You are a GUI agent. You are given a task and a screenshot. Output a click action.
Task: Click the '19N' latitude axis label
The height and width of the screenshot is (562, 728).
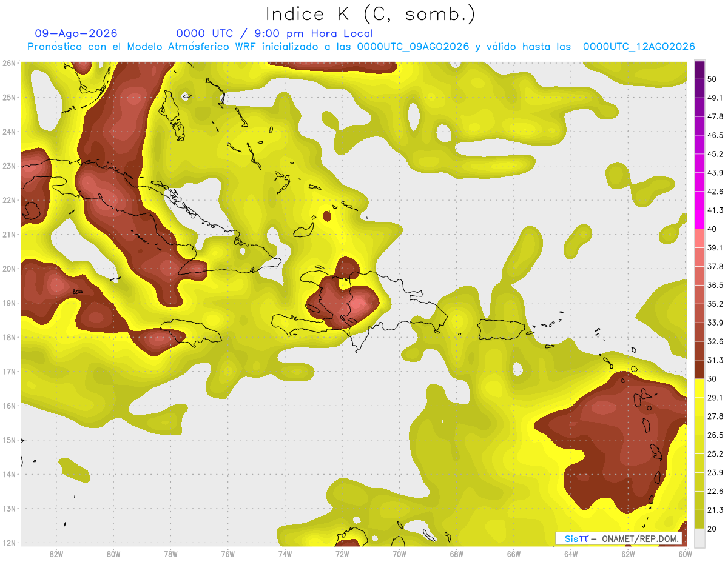point(9,303)
